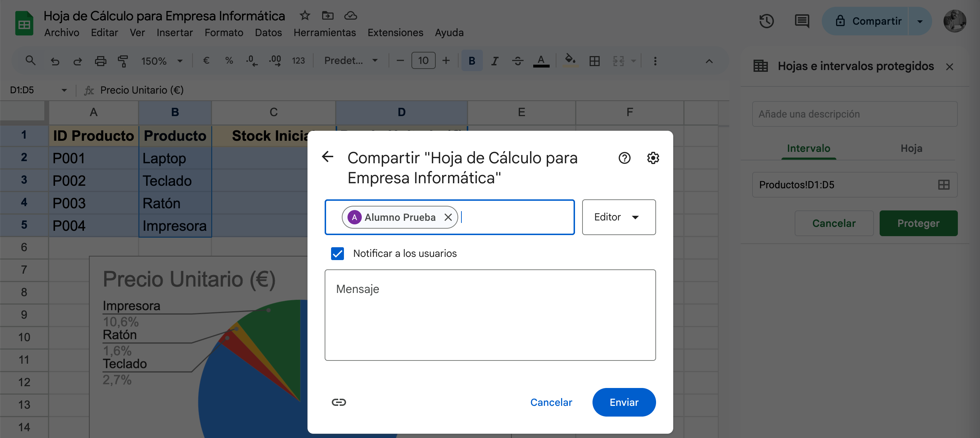
Task: Open share dialog settings gear
Action: (x=653, y=158)
